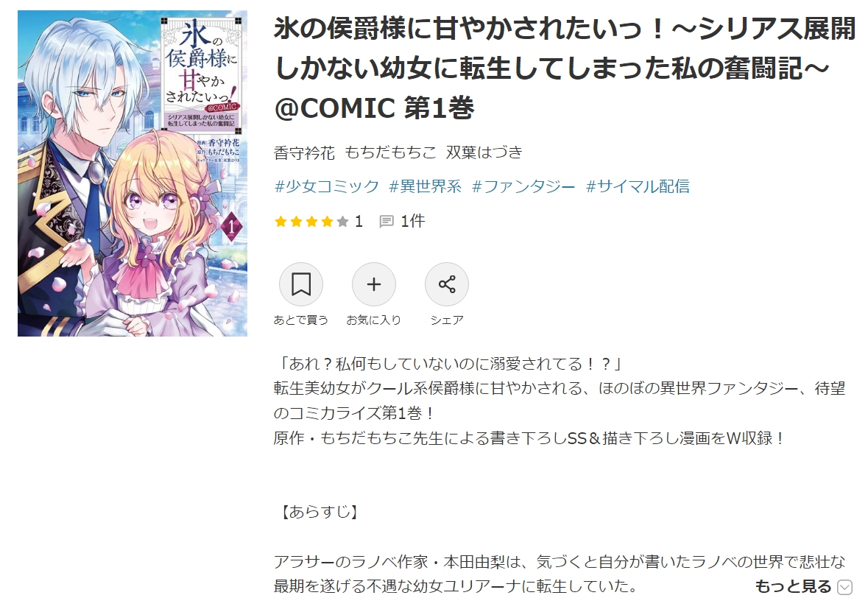Click the manga cover thumbnail image
This screenshot has height=612, width=868.
[x=133, y=173]
